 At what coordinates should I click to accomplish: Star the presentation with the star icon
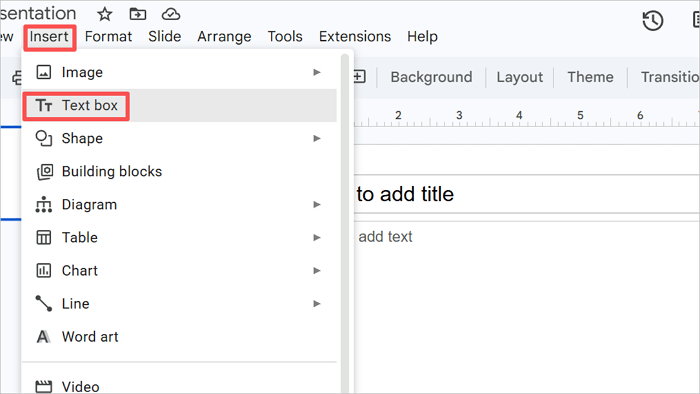[x=104, y=14]
